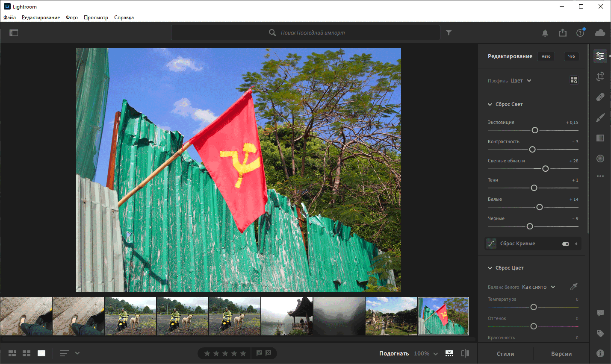Flag photo as picked

(259, 353)
